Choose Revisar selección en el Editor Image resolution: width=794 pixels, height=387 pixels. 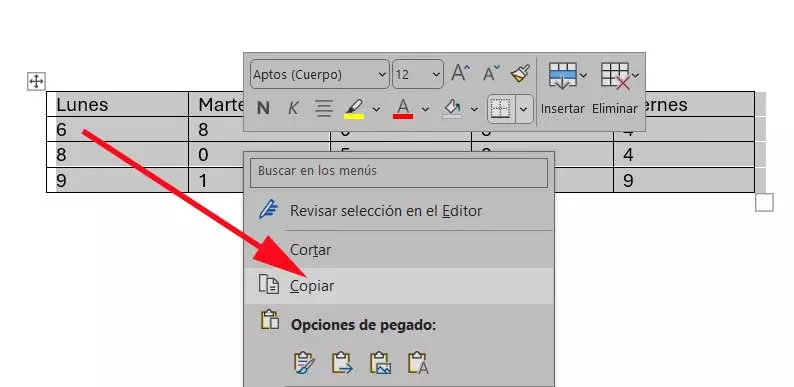tap(399, 211)
